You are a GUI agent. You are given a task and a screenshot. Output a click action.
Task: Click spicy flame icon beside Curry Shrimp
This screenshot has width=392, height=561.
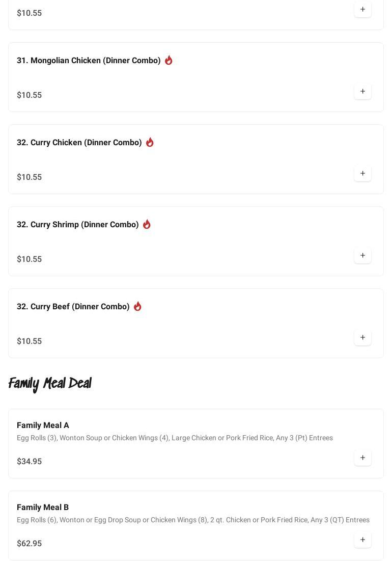click(147, 224)
